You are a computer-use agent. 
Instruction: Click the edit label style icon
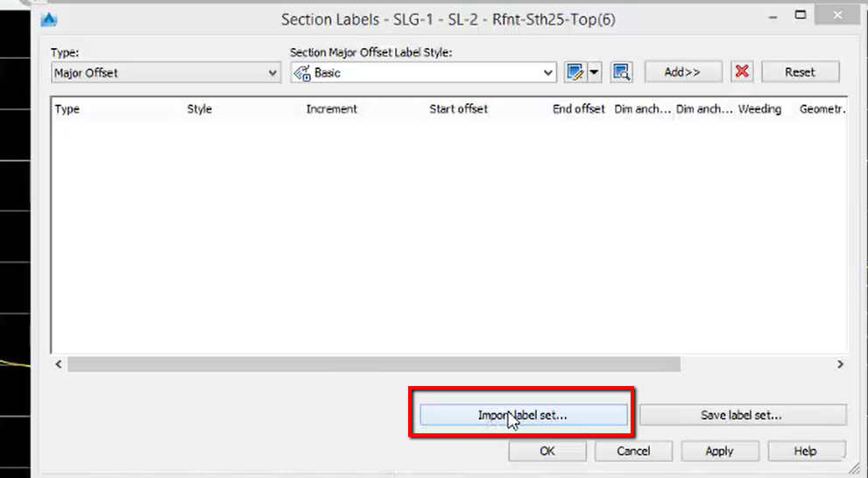click(x=575, y=73)
